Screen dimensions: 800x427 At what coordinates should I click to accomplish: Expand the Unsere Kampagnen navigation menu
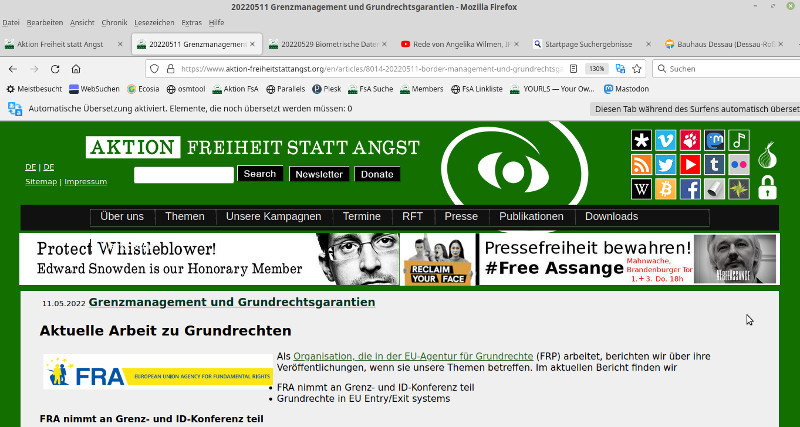click(x=273, y=216)
